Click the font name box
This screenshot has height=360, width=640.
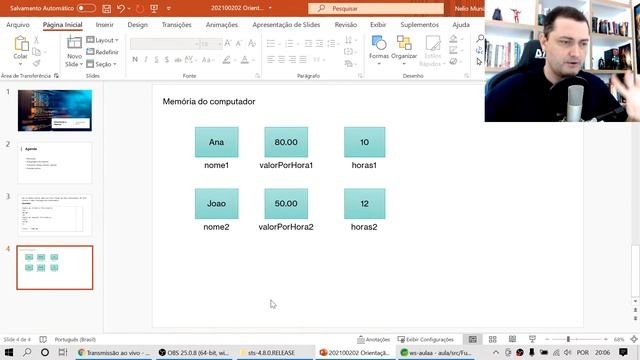[x=163, y=44]
